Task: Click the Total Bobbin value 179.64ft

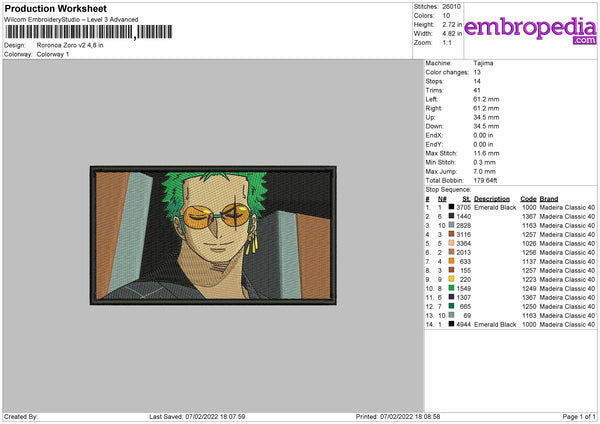Action: 485,180
